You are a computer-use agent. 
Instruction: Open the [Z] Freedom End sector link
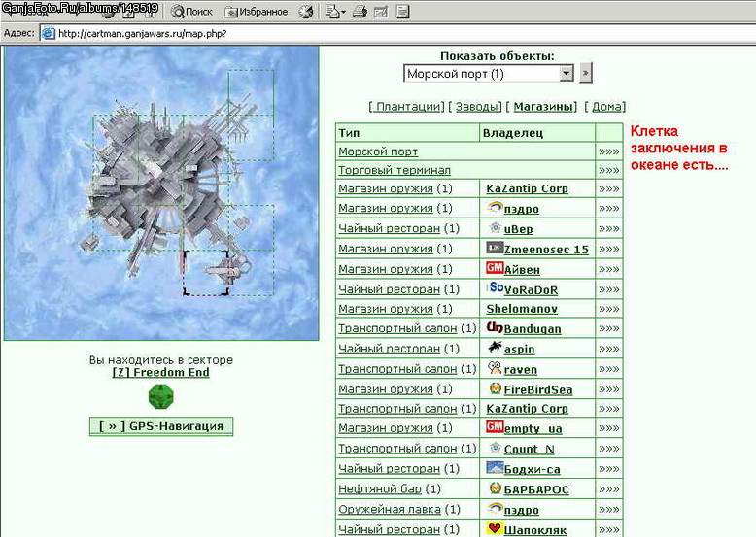point(160,372)
